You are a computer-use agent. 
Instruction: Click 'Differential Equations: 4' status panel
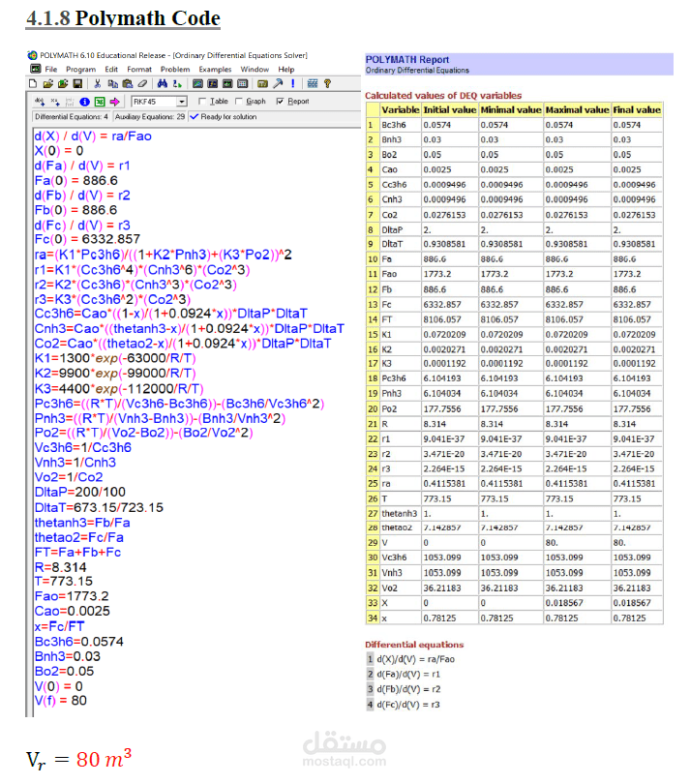pyautogui.click(x=71, y=116)
